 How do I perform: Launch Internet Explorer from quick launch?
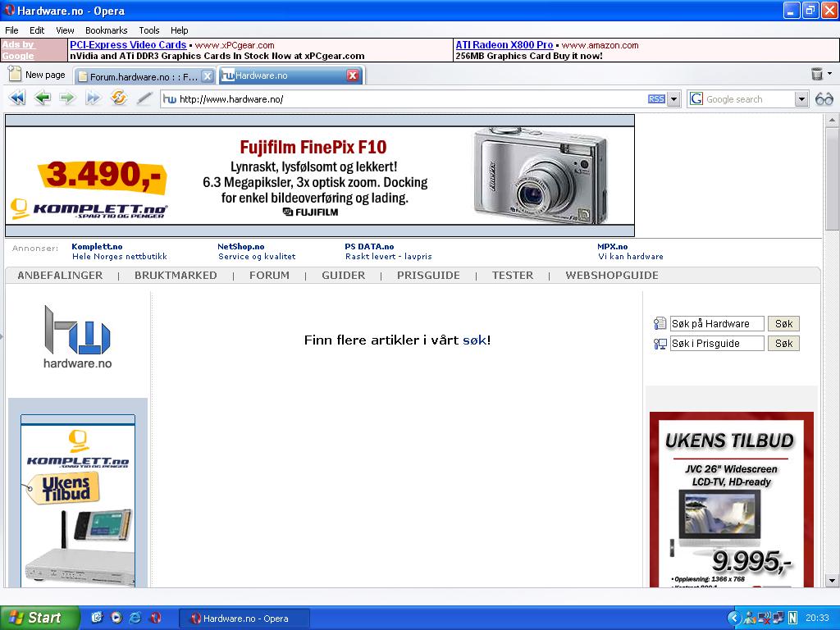click(x=135, y=618)
